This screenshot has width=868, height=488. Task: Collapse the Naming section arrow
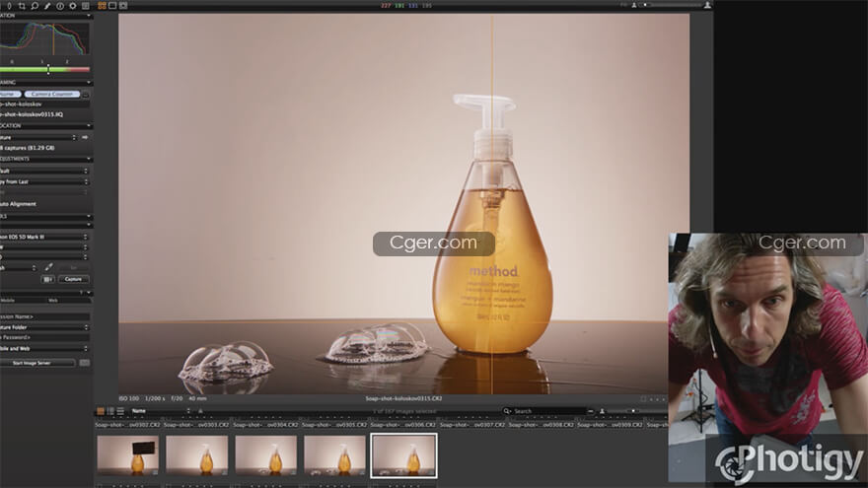pos(89,83)
